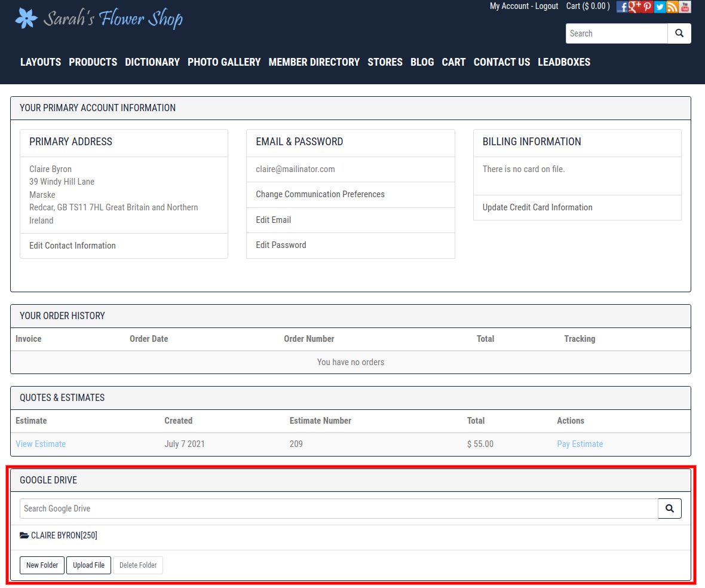Screen dimensions: 705x588
Task: Click the site search magnifier button
Action: click(679, 33)
